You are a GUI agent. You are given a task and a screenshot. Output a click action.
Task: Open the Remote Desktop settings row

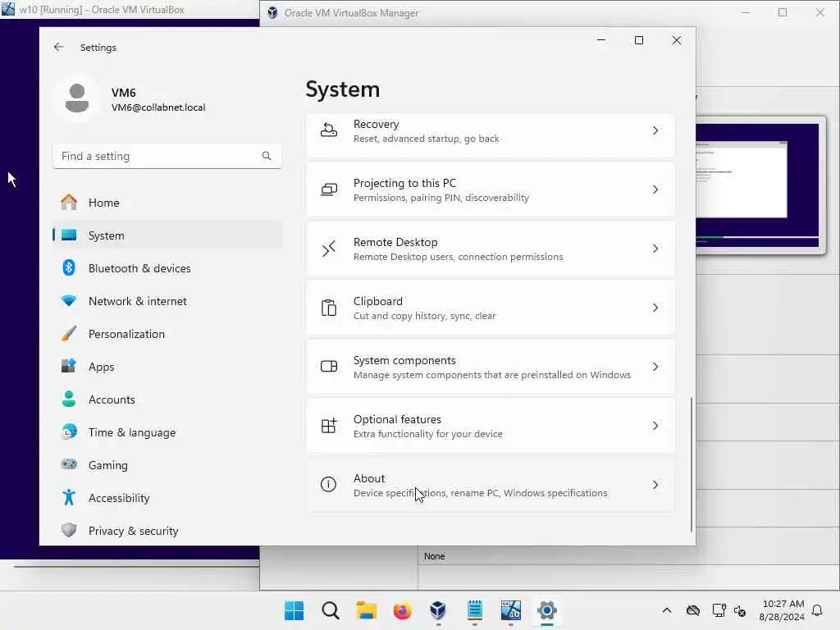(491, 249)
